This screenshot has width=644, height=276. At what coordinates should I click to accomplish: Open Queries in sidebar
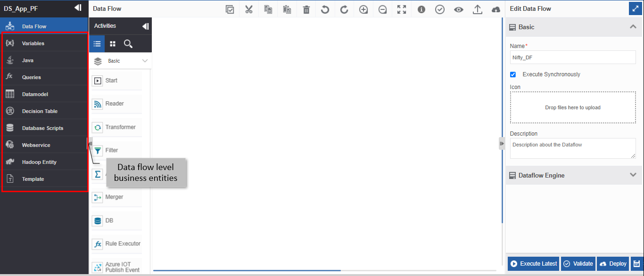click(44, 77)
